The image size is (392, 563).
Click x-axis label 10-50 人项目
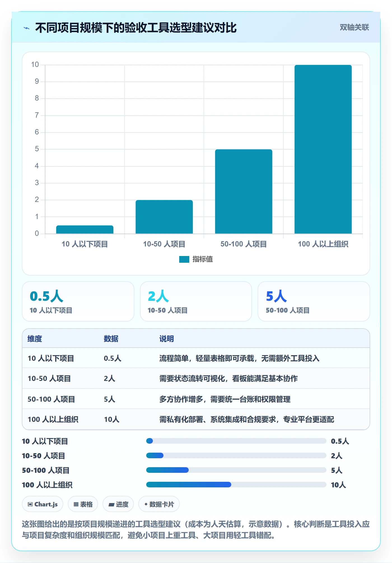[x=164, y=244]
